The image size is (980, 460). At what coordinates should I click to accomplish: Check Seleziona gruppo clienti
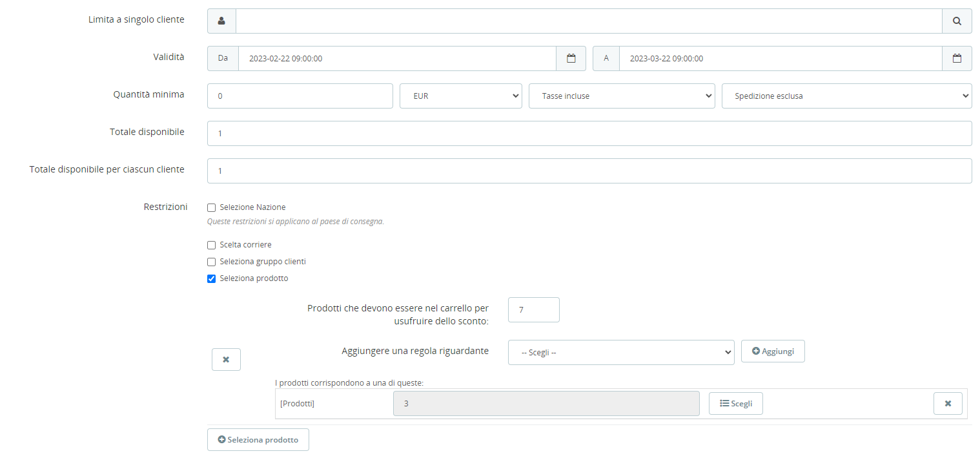[x=211, y=262]
